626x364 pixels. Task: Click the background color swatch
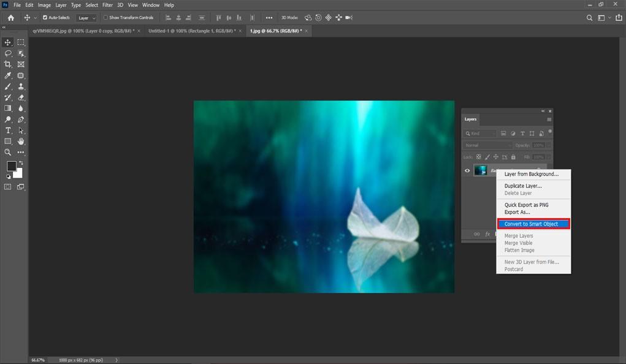18,173
